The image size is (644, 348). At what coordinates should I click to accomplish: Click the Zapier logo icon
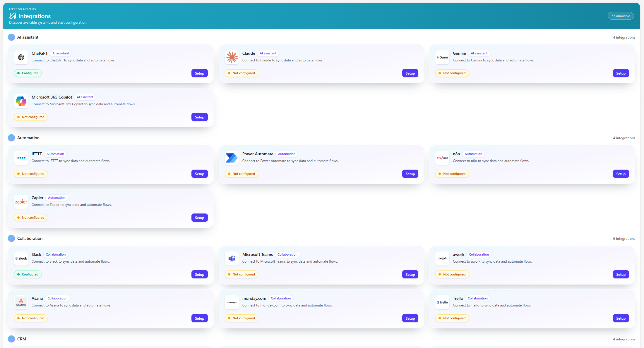point(21,202)
